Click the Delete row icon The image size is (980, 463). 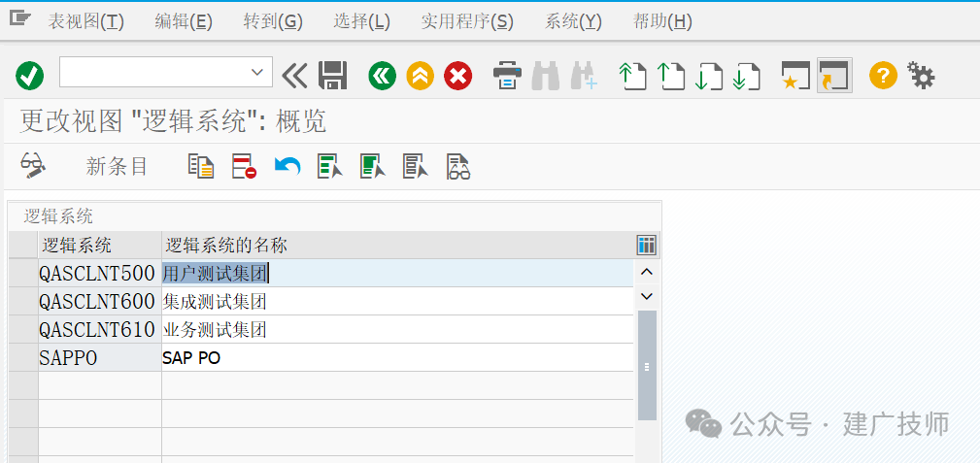[x=245, y=167]
